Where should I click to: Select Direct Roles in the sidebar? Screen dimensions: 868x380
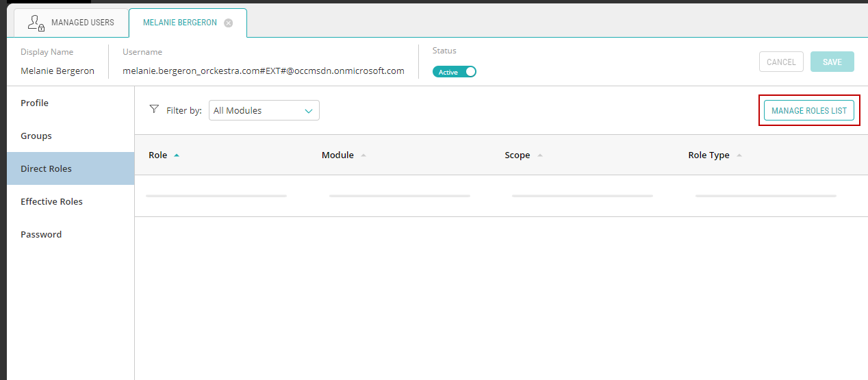point(47,168)
